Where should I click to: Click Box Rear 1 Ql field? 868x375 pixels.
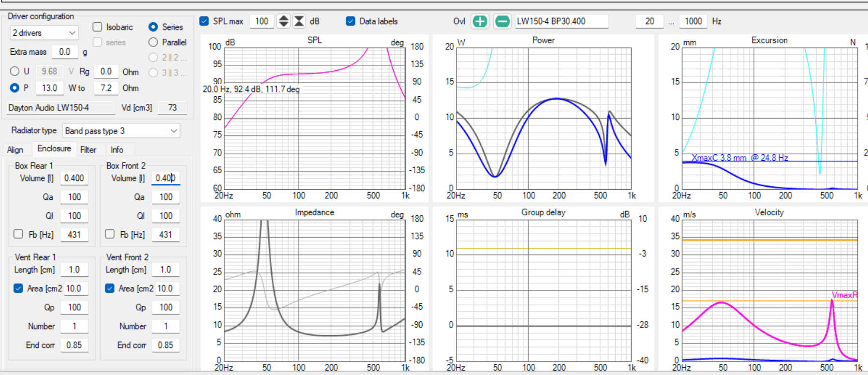[x=74, y=216]
